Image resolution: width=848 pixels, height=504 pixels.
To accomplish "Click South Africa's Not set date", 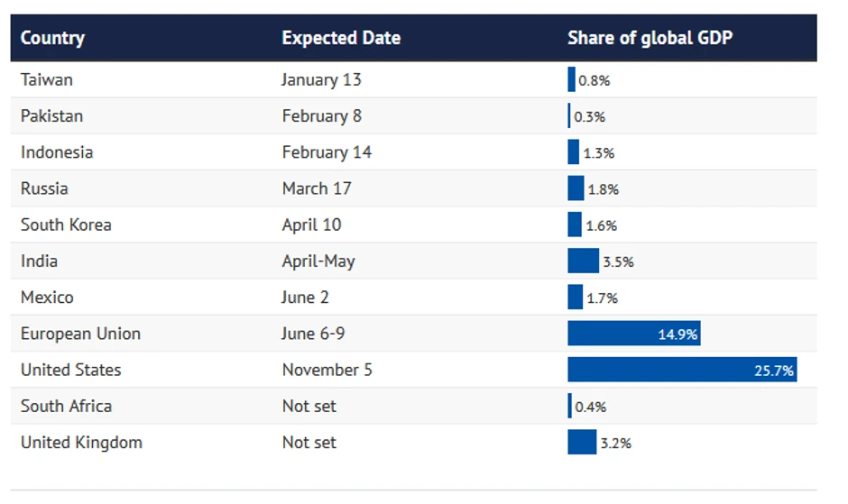I will coord(309,406).
